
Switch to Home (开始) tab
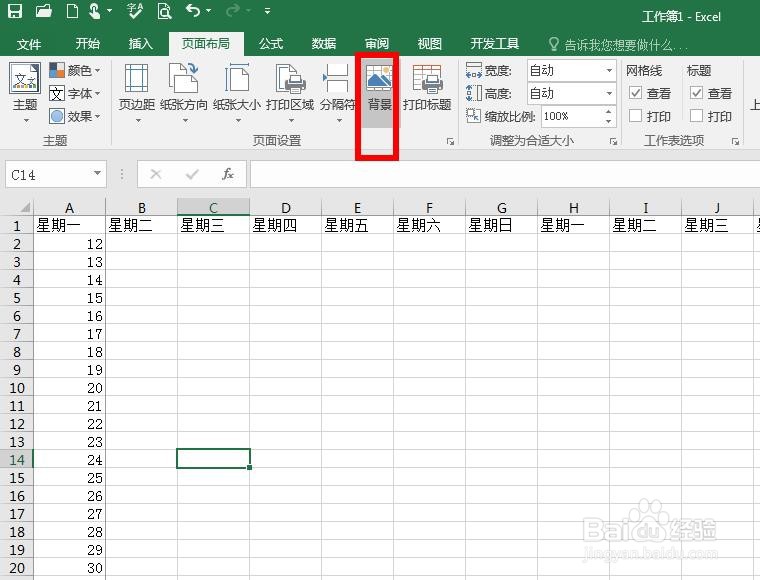tap(88, 44)
